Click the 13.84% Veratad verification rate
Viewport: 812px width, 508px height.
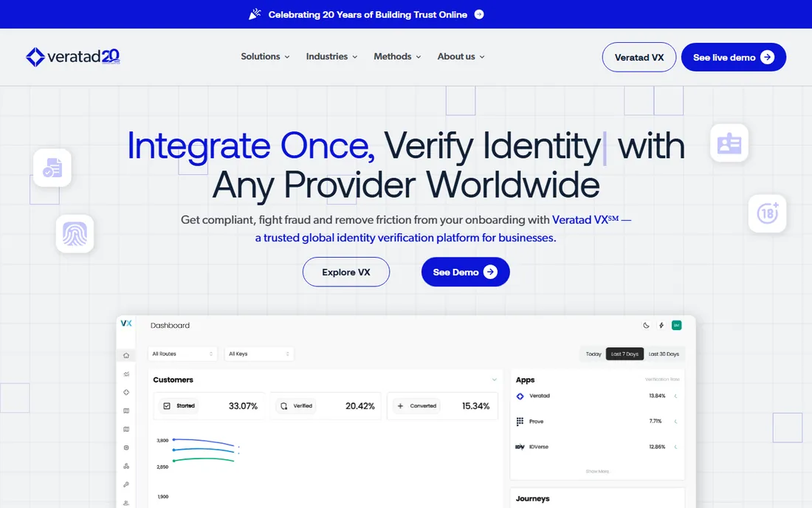coord(657,397)
